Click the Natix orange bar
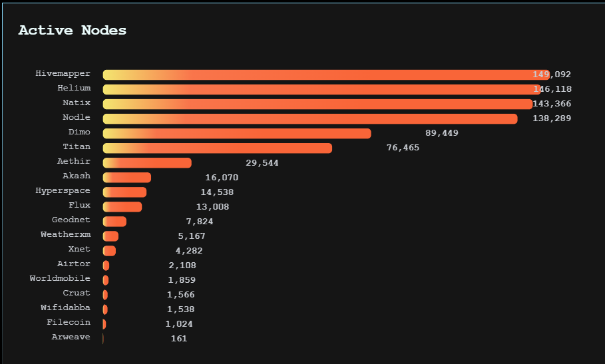The height and width of the screenshot is (364, 605). click(317, 104)
